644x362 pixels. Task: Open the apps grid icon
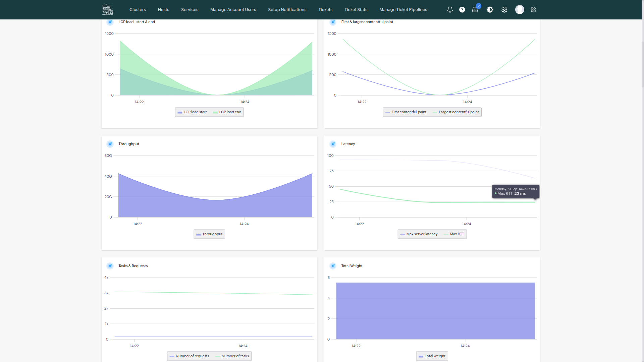(533, 10)
